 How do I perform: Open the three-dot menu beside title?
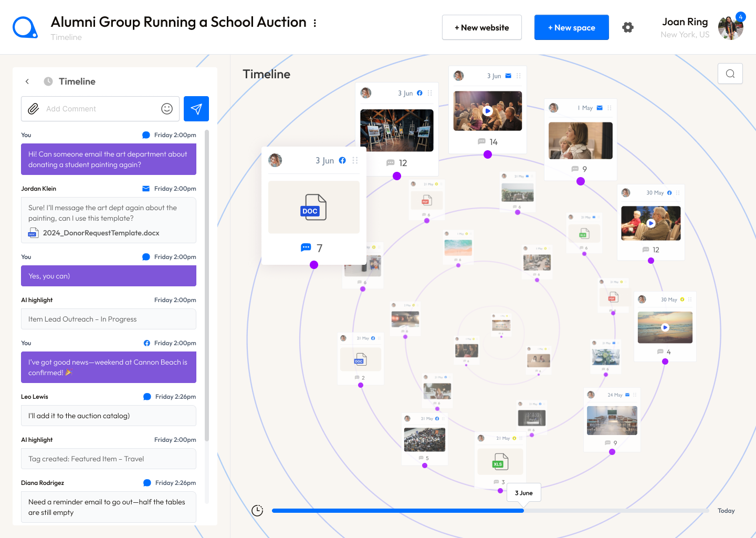click(x=315, y=23)
